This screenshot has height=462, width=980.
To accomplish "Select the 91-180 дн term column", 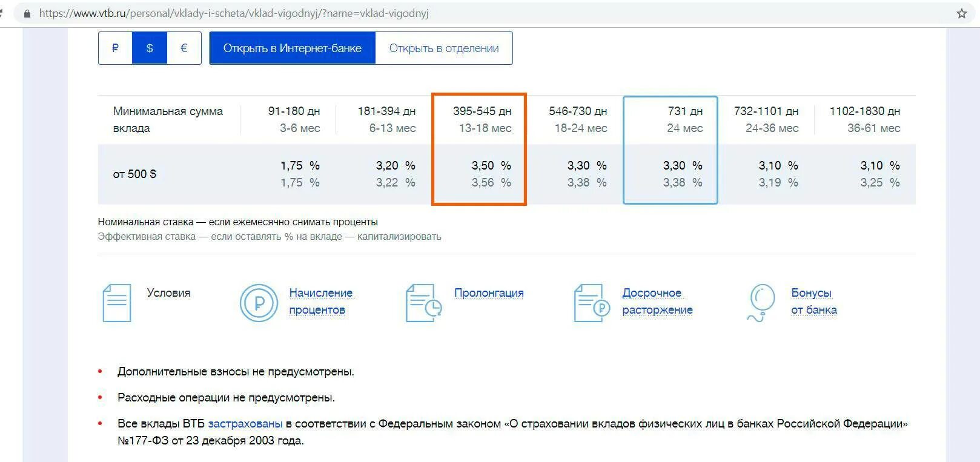I will (294, 119).
